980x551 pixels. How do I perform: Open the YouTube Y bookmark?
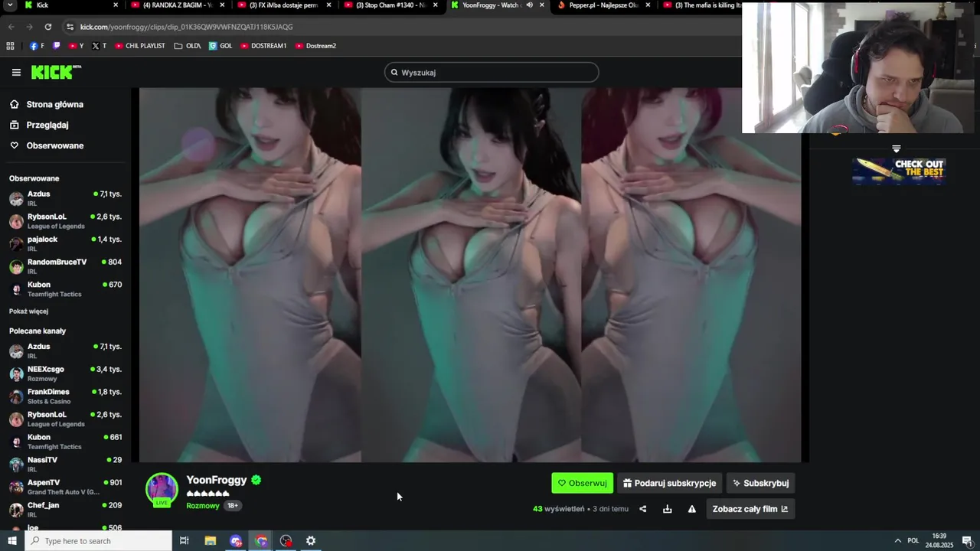coord(77,46)
